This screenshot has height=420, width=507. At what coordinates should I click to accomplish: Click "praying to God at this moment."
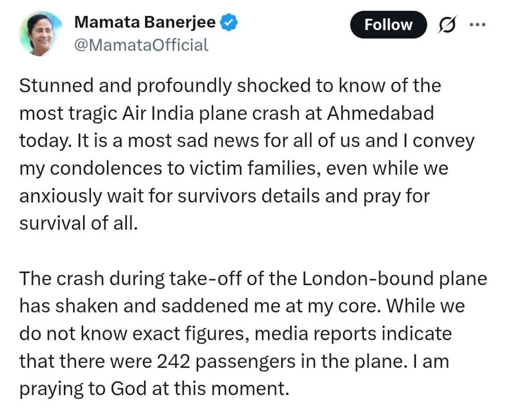(153, 389)
